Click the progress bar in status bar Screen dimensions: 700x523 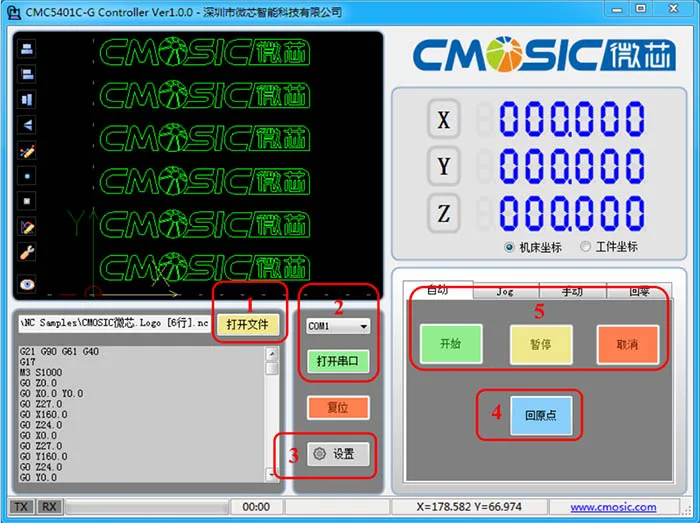pos(146,507)
